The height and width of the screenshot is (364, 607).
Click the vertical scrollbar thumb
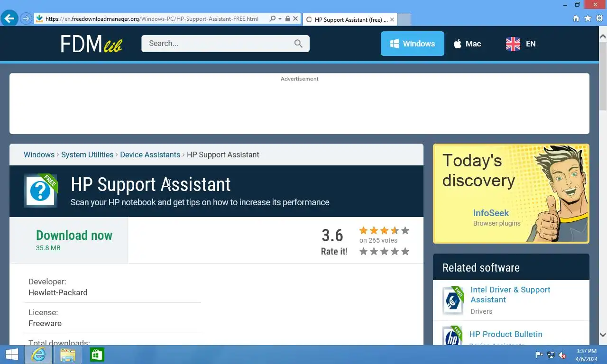pyautogui.click(x=603, y=76)
